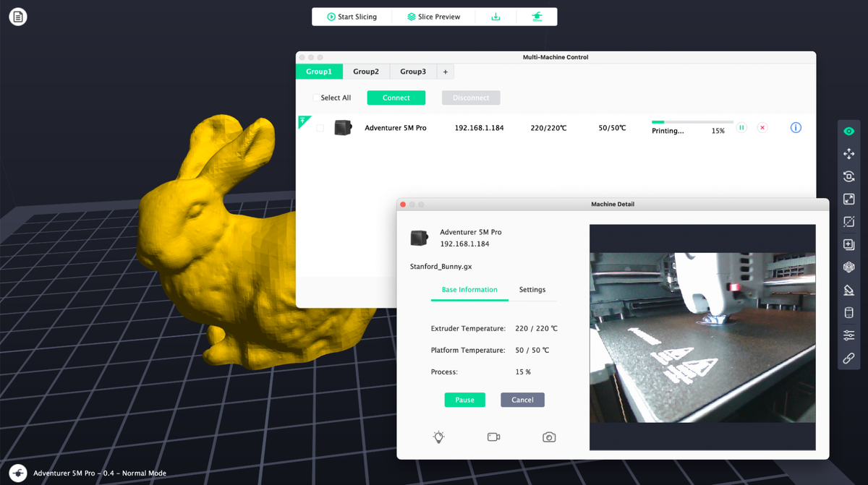This screenshot has height=485, width=868.
Task: Close the Machine Detail window
Action: (403, 205)
